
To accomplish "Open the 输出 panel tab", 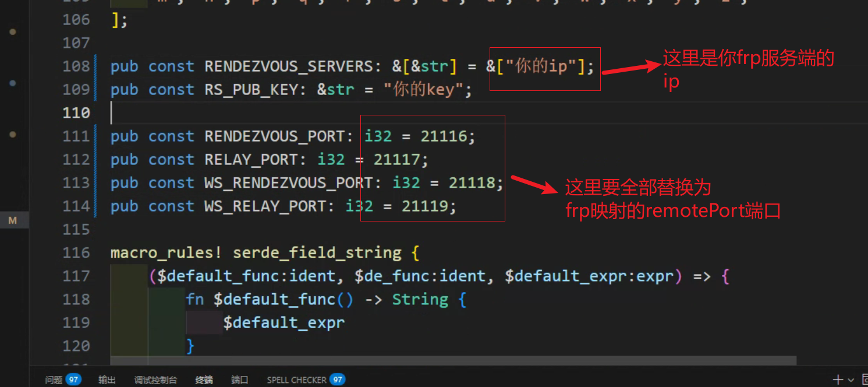I will 107,380.
